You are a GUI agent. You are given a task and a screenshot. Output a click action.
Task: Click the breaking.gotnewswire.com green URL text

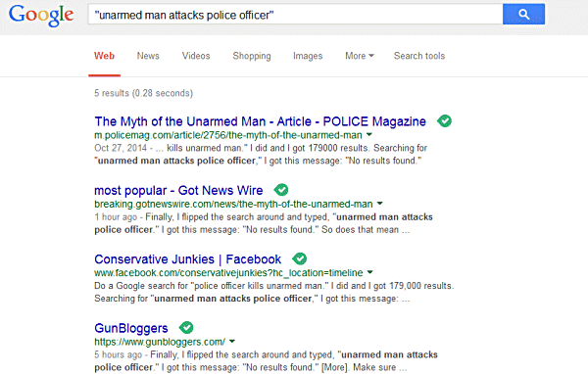tap(233, 205)
